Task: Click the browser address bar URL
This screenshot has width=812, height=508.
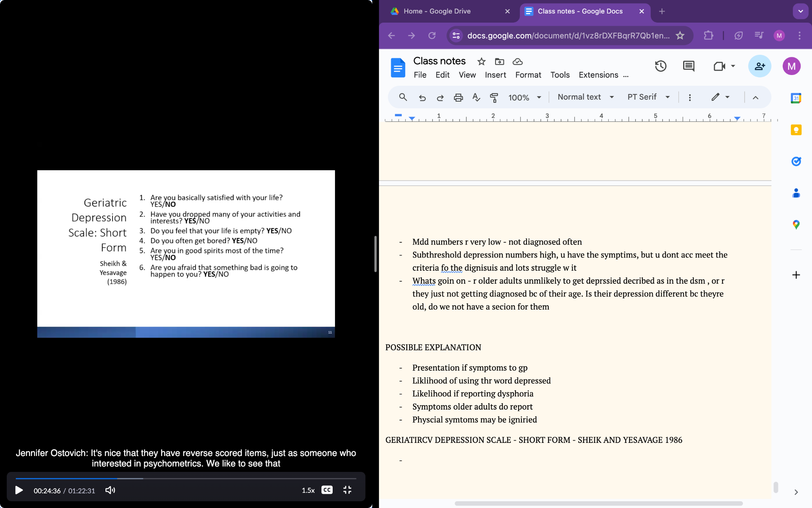Action: [568, 36]
